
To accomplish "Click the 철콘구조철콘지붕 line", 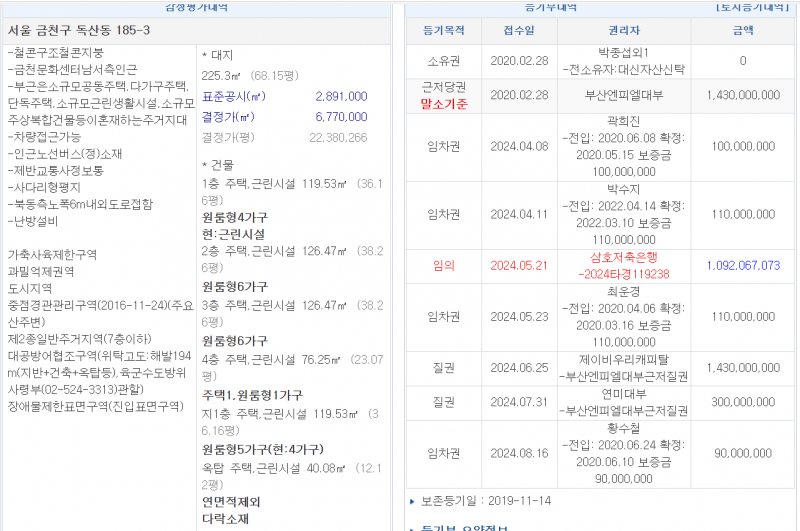I will (56, 53).
